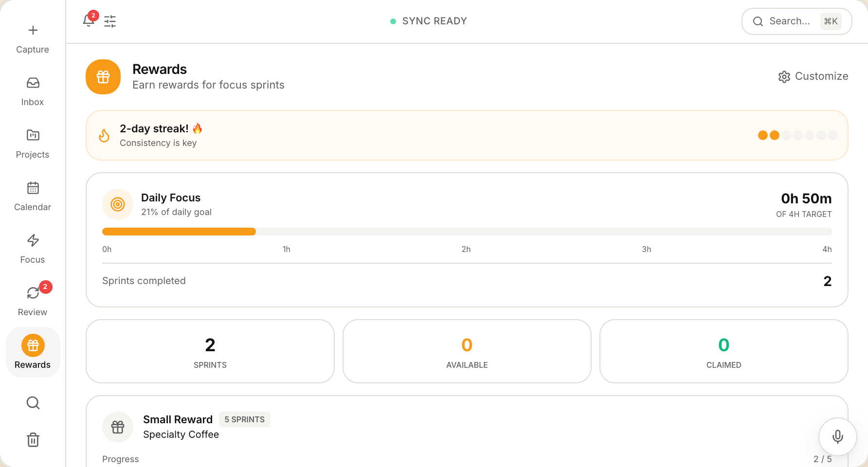Click the 2-day streak banner
Image resolution: width=868 pixels, height=467 pixels.
click(x=467, y=135)
